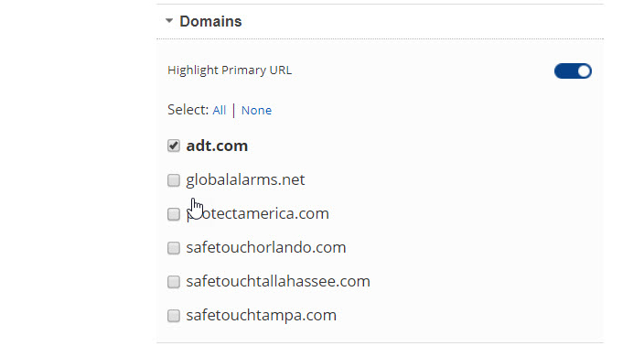Click the Domains section heading

[210, 21]
